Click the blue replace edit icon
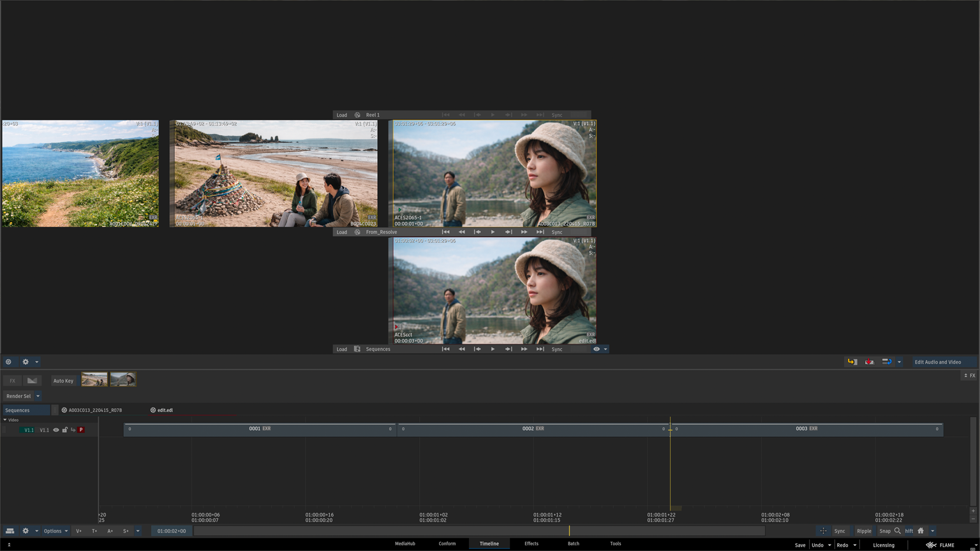The image size is (980, 551). coord(886,362)
